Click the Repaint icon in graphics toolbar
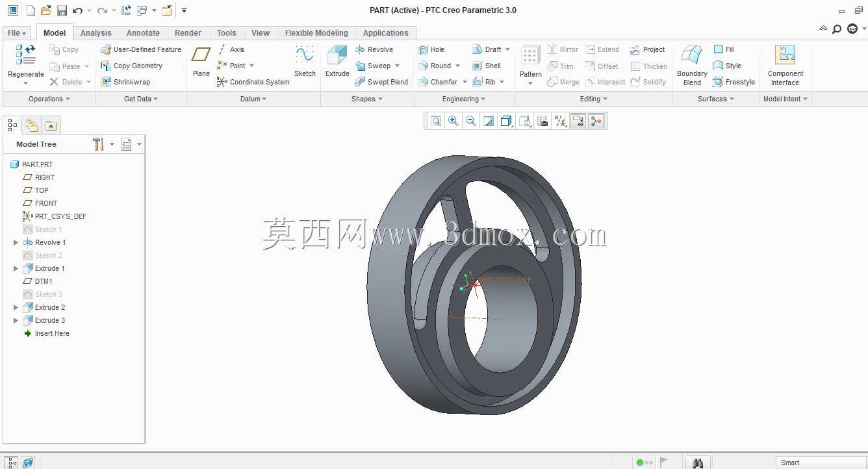This screenshot has height=469, width=868. pyautogui.click(x=489, y=121)
